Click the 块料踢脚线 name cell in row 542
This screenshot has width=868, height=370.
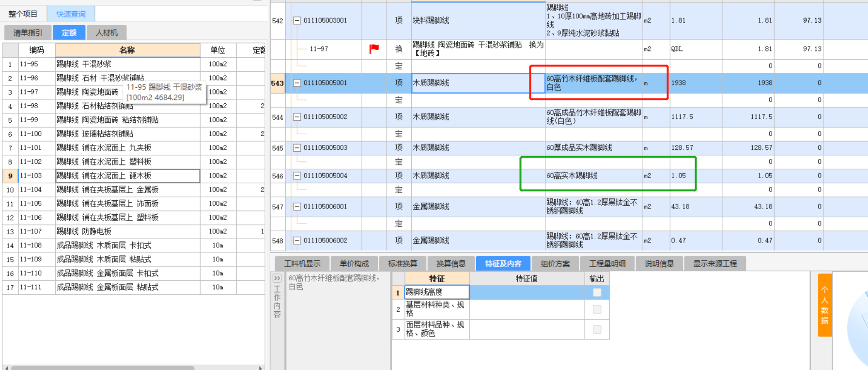point(478,20)
